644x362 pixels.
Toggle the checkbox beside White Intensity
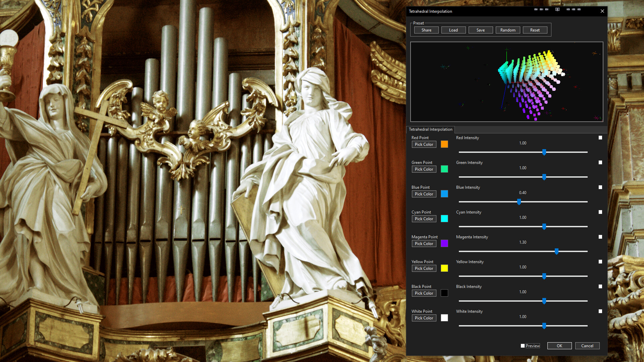click(x=600, y=311)
